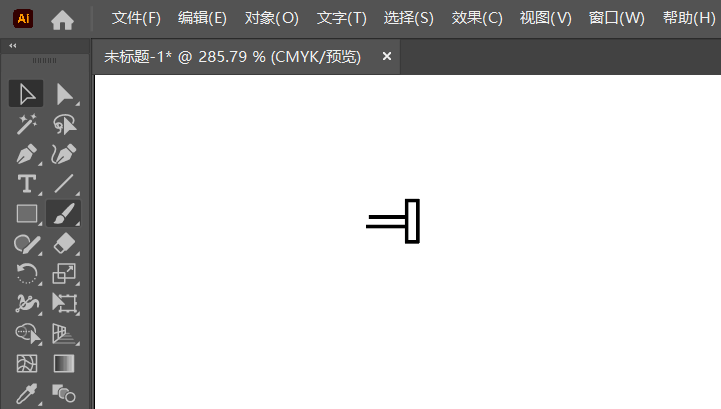Select the Eraser tool
The height and width of the screenshot is (409, 721).
tap(64, 244)
